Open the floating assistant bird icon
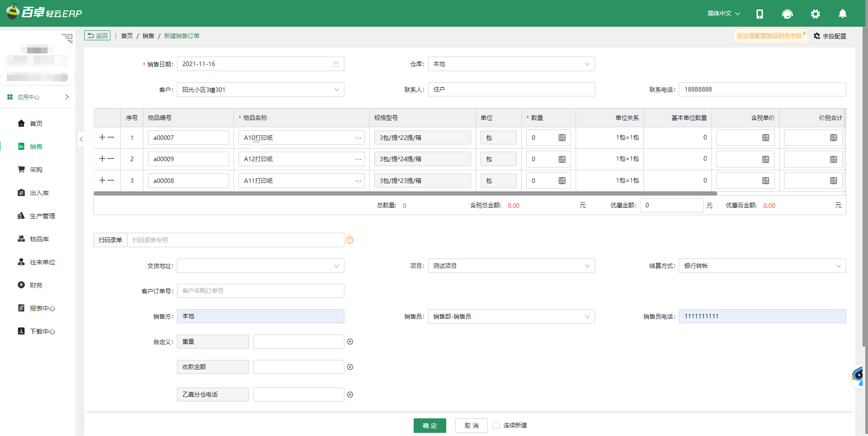Image resolution: width=868 pixels, height=436 pixels. [x=858, y=375]
